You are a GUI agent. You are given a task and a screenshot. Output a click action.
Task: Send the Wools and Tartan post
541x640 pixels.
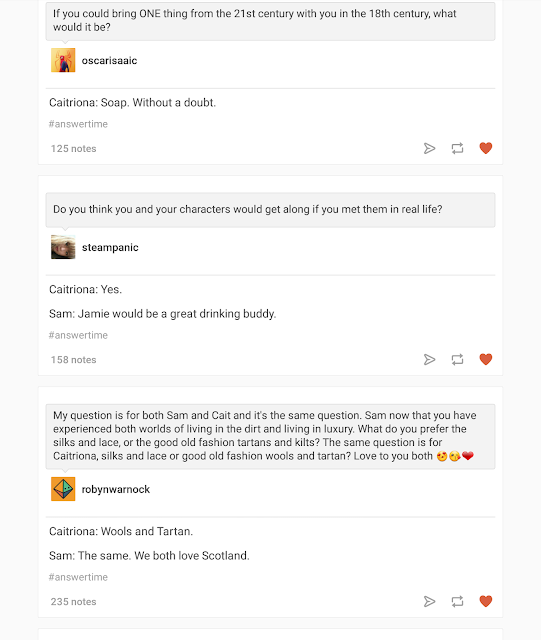coord(429,601)
